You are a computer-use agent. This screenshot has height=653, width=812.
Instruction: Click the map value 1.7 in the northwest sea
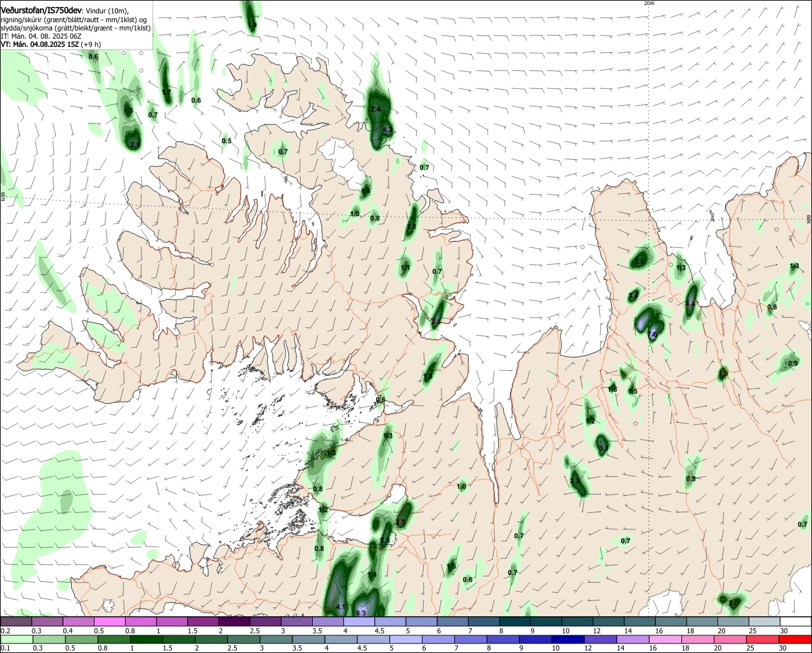click(x=166, y=92)
